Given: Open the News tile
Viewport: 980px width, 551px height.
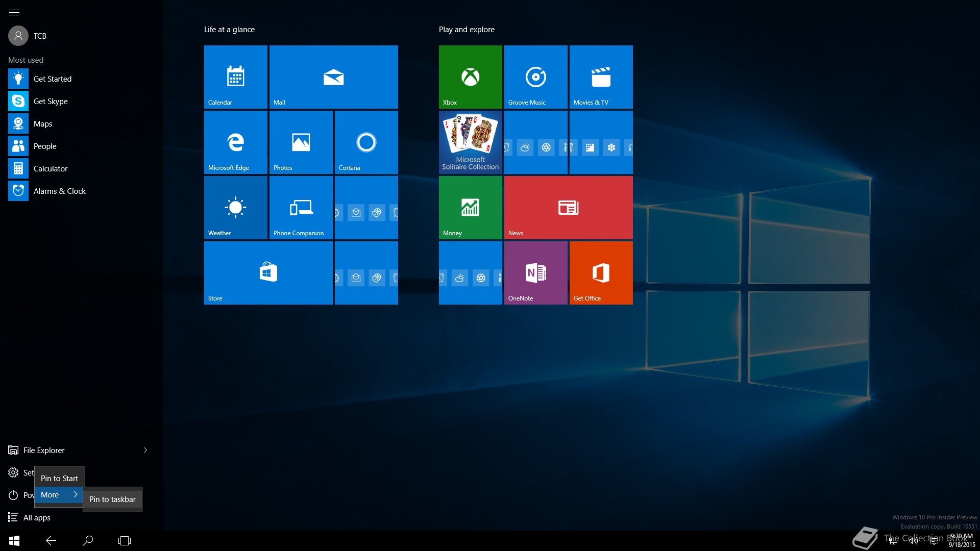Looking at the screenshot, I should tap(568, 208).
